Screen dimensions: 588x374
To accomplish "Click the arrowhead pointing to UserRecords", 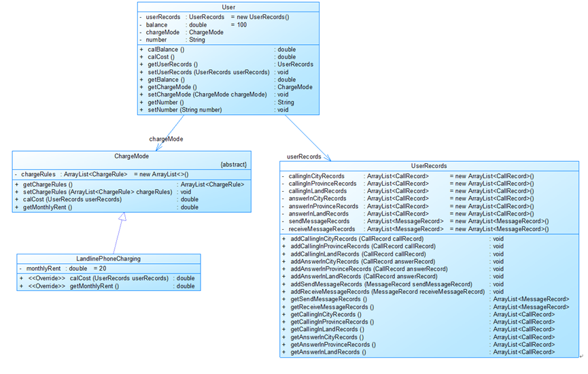I will (327, 158).
